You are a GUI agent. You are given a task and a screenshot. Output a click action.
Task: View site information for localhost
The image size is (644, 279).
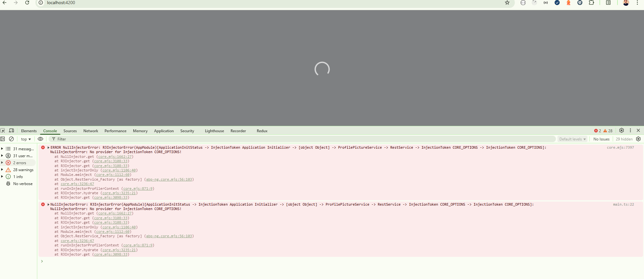41,3
